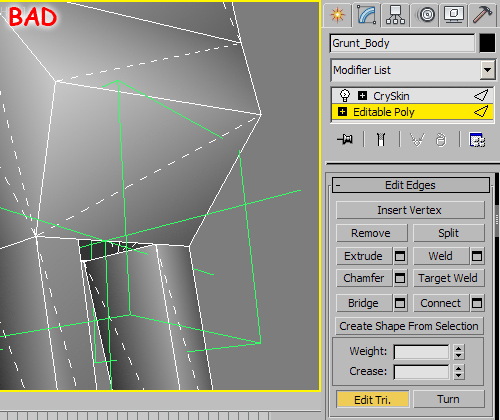Click Create Shape From Selection

pos(409,326)
